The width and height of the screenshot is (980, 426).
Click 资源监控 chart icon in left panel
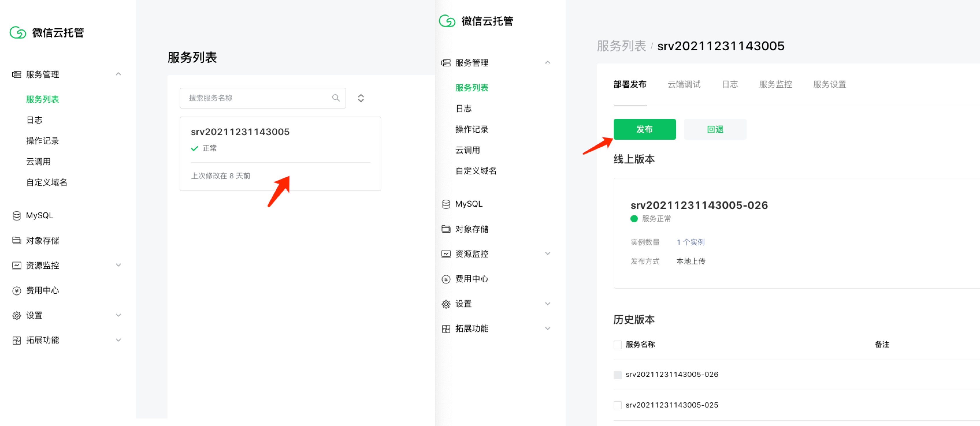point(16,265)
